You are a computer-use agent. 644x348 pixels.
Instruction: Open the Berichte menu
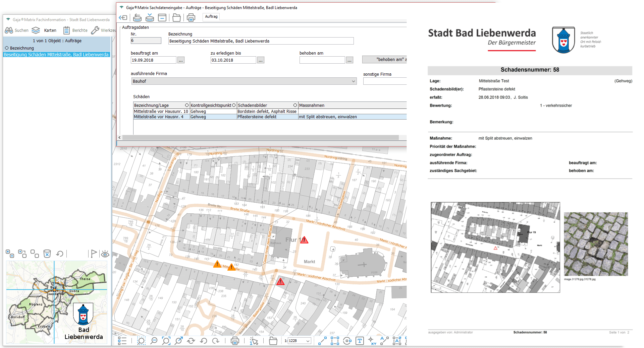tap(75, 30)
